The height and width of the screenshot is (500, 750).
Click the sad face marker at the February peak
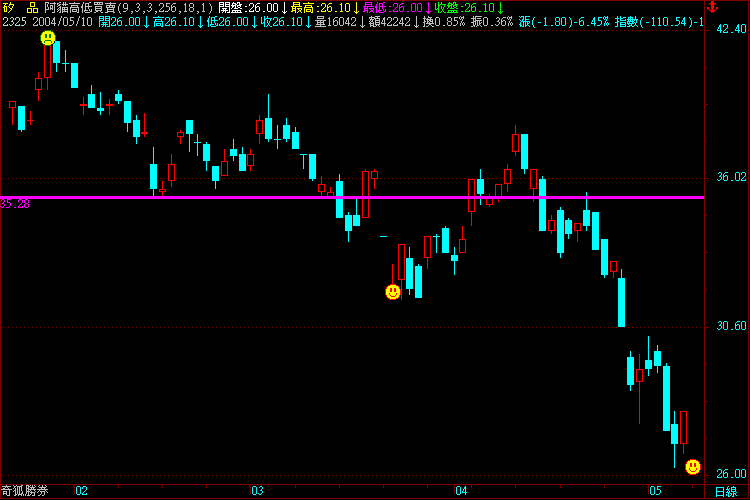tap(48, 38)
